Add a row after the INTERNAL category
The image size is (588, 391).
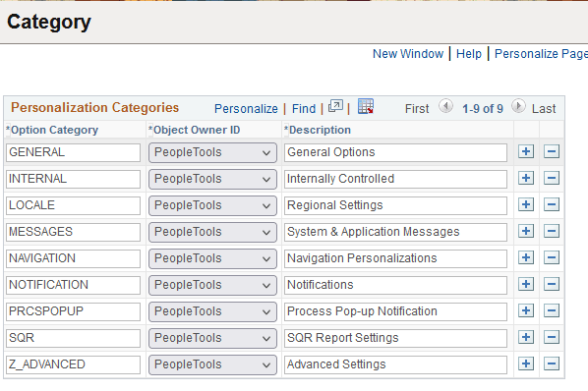click(x=526, y=178)
